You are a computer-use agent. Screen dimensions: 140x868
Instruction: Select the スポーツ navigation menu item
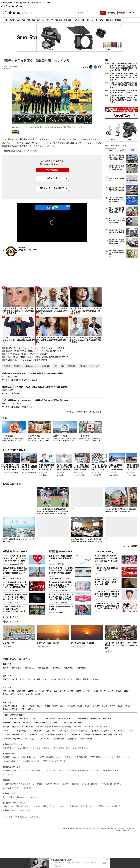(50, 20)
